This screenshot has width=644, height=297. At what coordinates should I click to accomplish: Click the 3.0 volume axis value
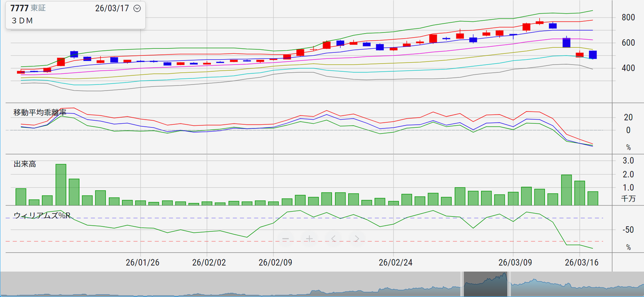tap(628, 160)
